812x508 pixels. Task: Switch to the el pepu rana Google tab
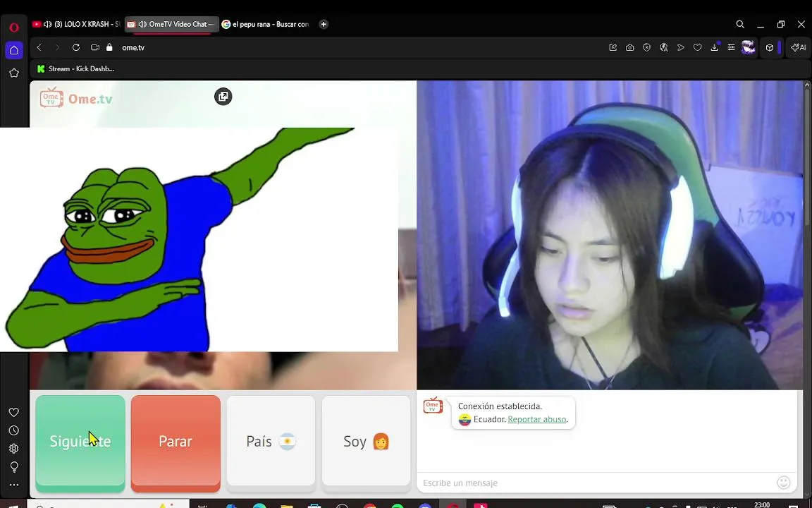coord(265,25)
